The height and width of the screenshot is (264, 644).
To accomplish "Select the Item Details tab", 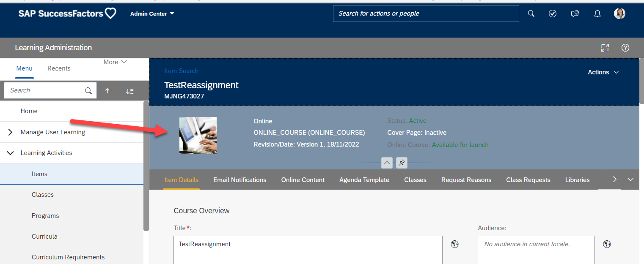I will 181,180.
